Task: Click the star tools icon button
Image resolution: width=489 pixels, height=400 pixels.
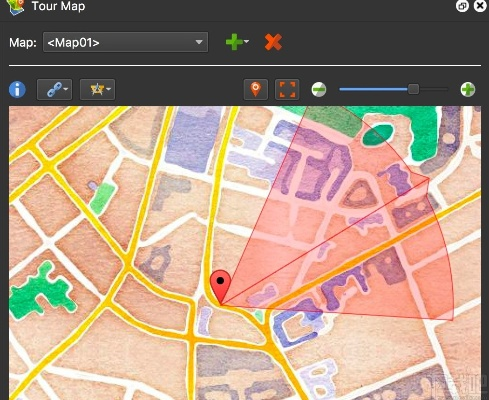Action: click(97, 89)
